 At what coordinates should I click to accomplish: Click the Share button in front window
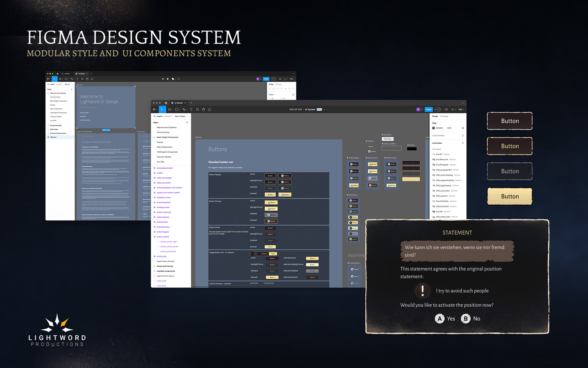point(429,109)
